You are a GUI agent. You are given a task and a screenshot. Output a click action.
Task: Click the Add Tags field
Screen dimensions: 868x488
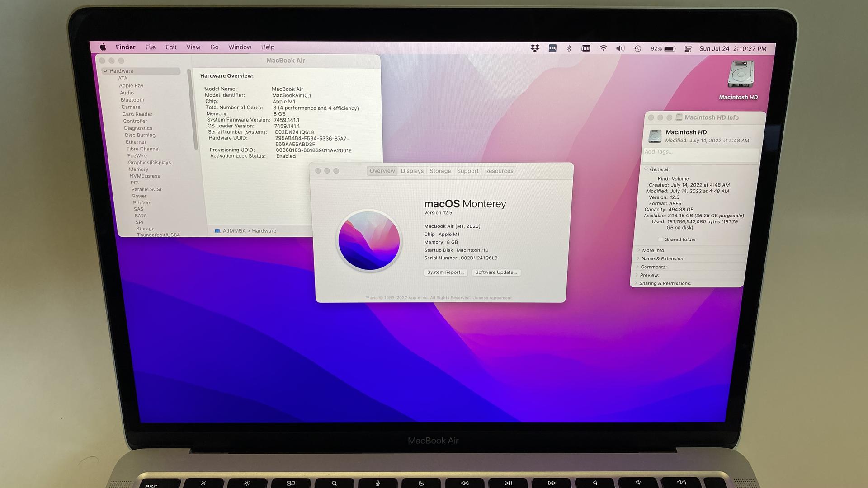tap(701, 155)
